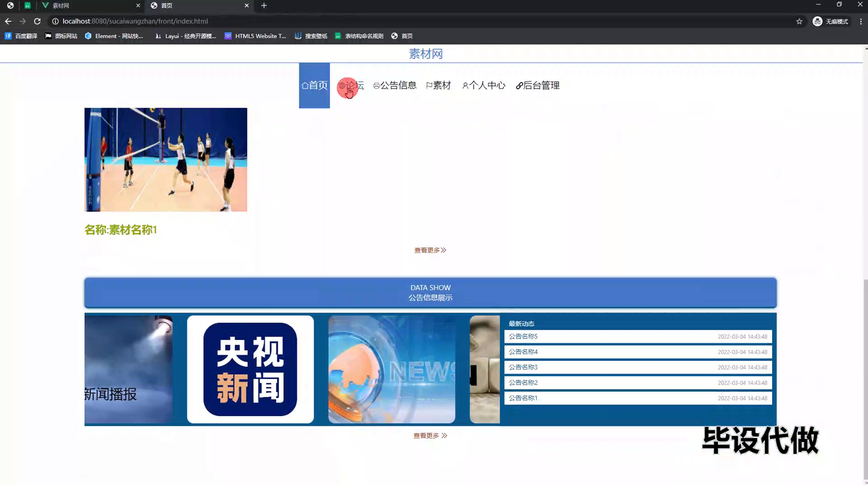Open 素材 in the navigation menu
Image resolution: width=868 pixels, height=485 pixels.
click(439, 85)
